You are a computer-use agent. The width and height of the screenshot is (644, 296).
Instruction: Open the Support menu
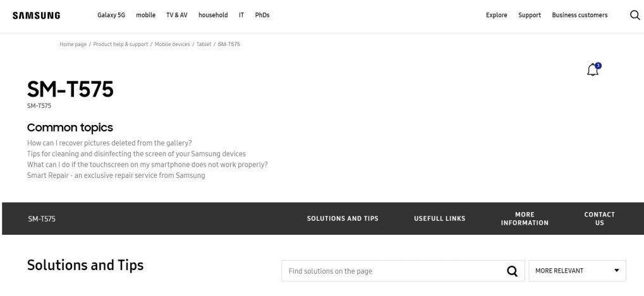530,15
